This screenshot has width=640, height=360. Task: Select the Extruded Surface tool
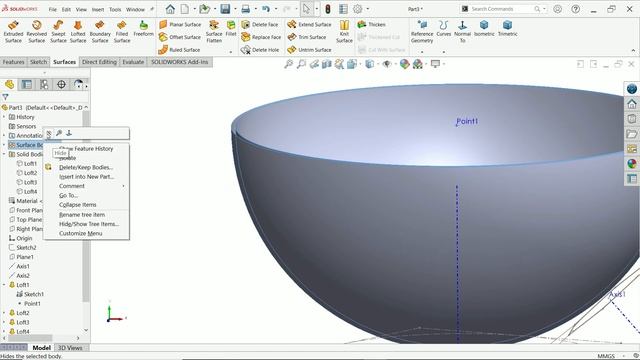(x=13, y=31)
